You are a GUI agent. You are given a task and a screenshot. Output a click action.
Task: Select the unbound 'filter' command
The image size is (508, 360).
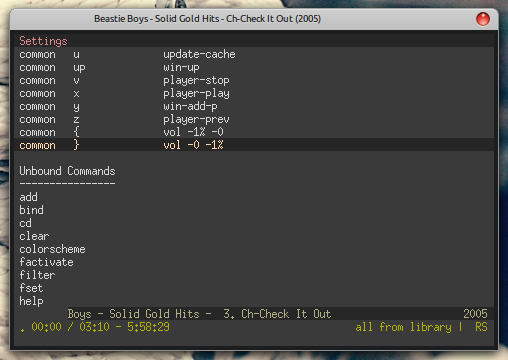point(37,275)
